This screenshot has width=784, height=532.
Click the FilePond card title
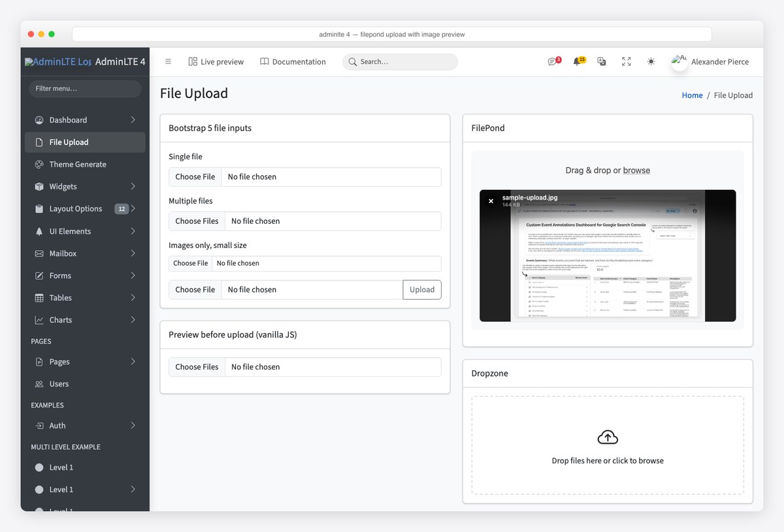(488, 128)
